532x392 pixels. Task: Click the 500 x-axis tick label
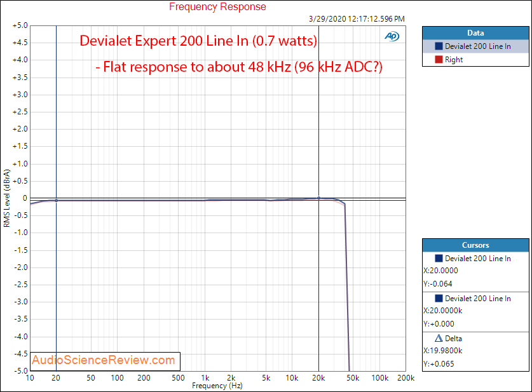point(178,378)
